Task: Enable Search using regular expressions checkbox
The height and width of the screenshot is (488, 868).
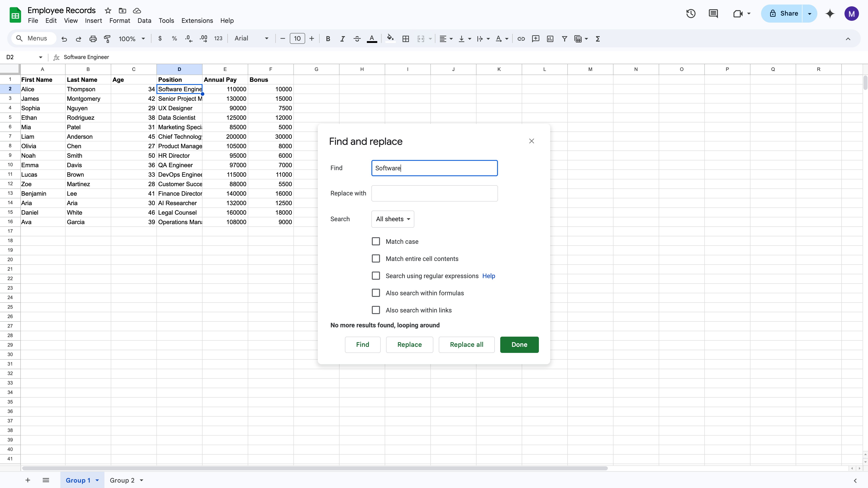Action: 376,276
